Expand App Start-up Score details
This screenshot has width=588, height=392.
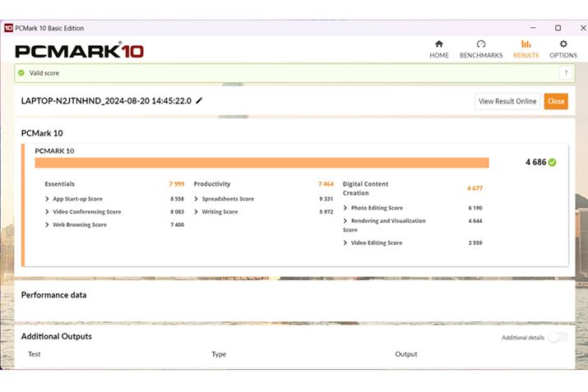tap(47, 199)
